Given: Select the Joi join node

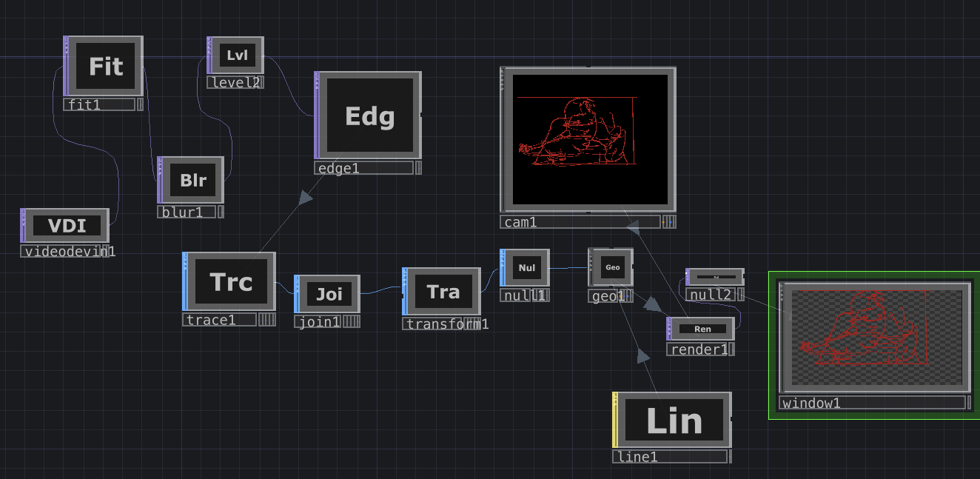Looking at the screenshot, I should [x=329, y=294].
